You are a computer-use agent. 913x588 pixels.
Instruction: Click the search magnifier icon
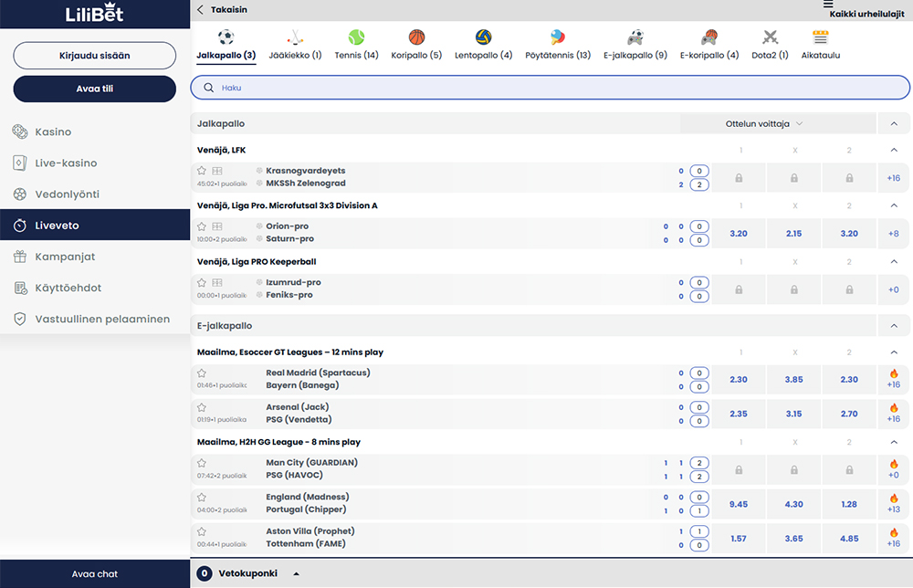pyautogui.click(x=208, y=88)
